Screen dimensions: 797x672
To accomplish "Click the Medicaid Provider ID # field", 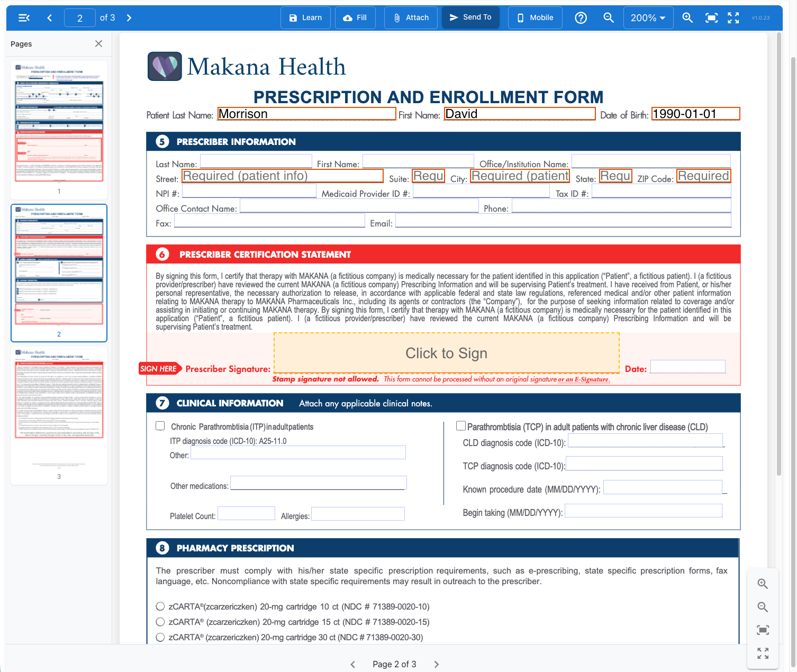I will 482,191.
